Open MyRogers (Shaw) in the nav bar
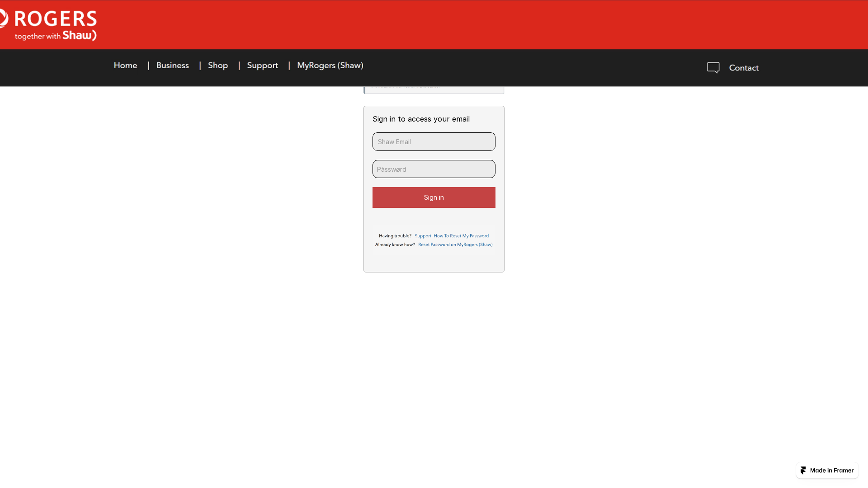The image size is (868, 488). [330, 66]
